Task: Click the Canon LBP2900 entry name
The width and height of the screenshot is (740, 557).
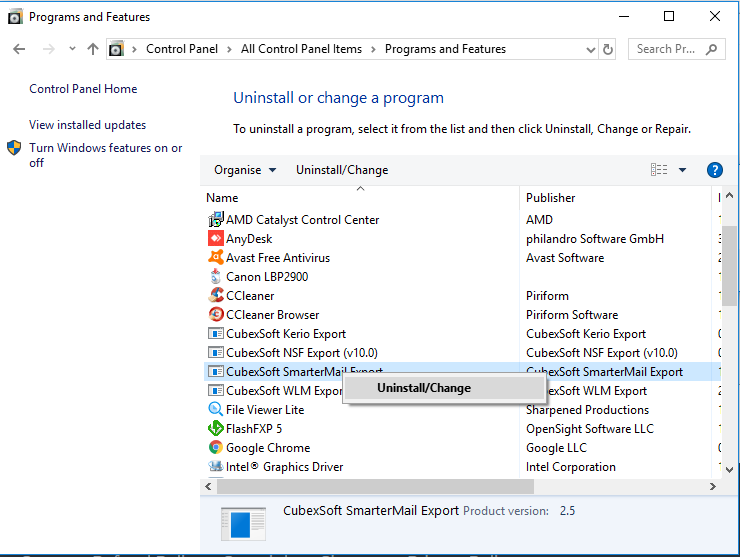Action: coord(267,277)
